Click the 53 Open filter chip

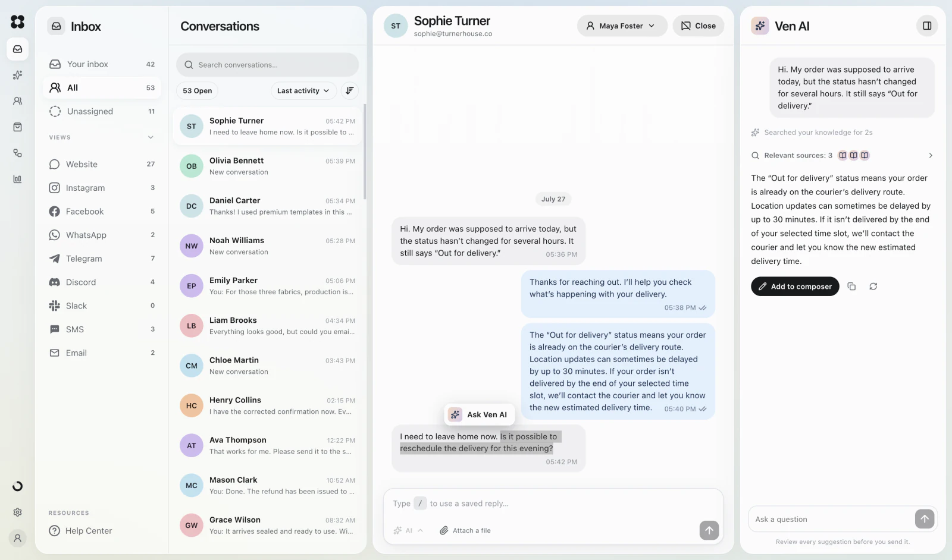[198, 90]
